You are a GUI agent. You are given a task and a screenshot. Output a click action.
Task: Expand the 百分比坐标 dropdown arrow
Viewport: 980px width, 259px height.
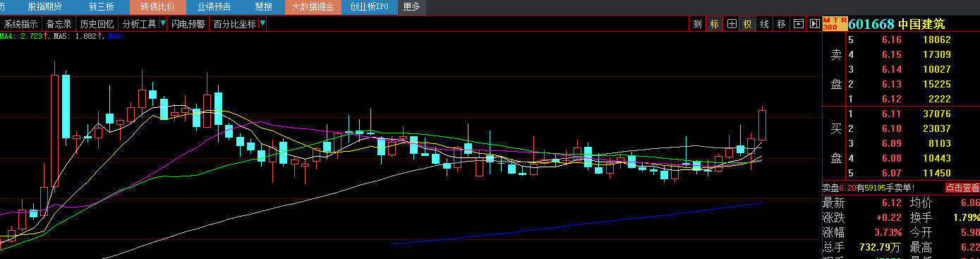(262, 24)
